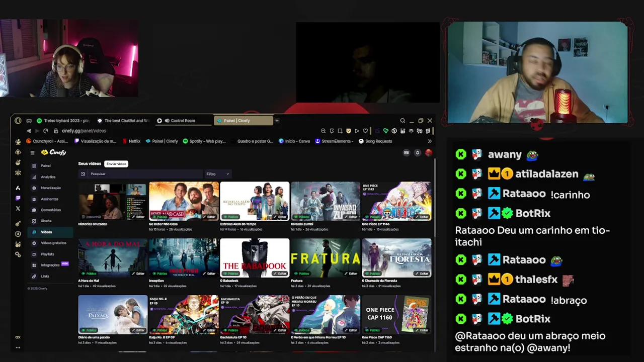Click the zoom-out magnifier toolbar icon
The image size is (644, 362).
click(323, 131)
